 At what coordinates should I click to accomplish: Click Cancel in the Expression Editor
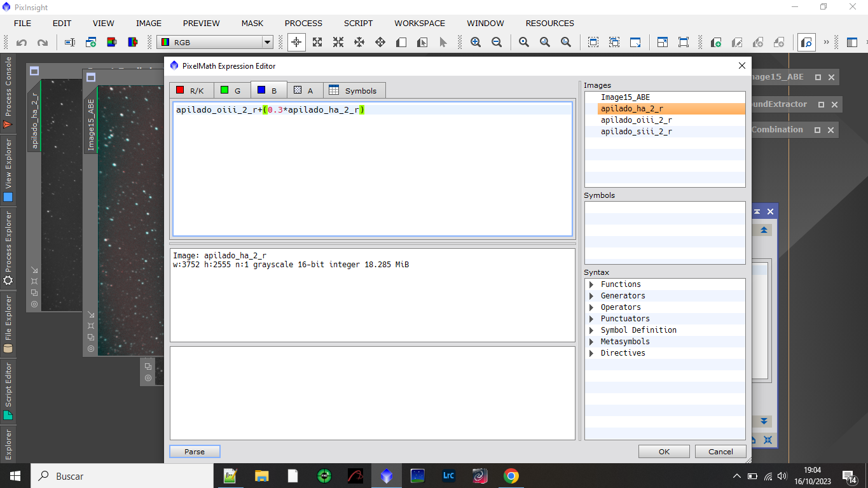pos(720,452)
